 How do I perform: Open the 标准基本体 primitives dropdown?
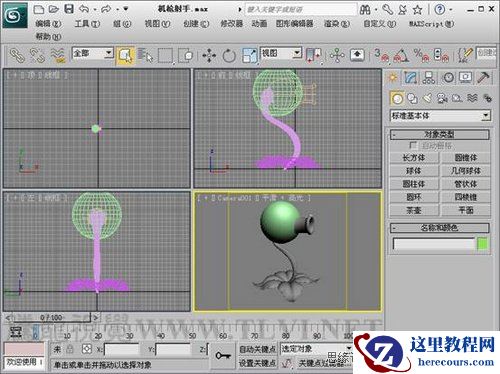440,116
